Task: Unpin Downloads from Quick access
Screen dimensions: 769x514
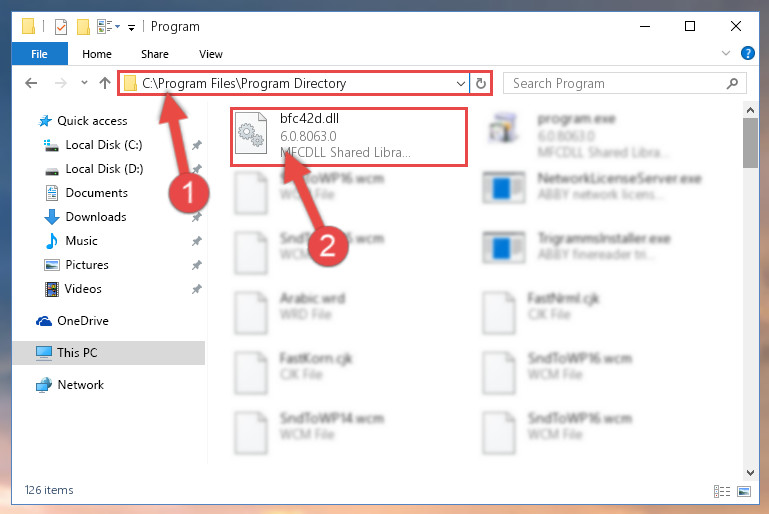Action: [x=197, y=217]
